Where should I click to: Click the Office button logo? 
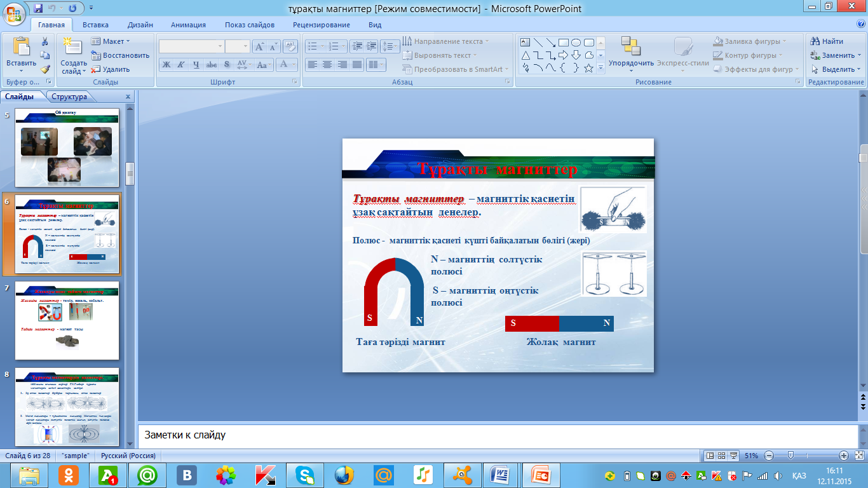pos(14,14)
